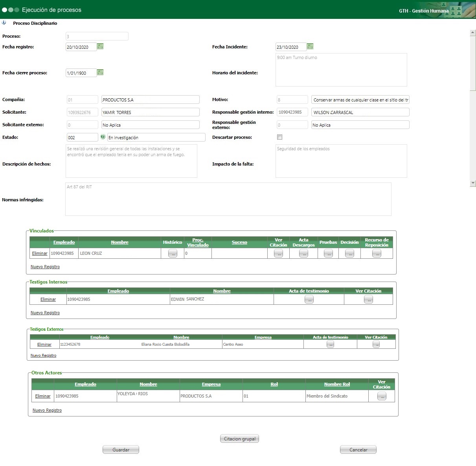Viewport: 476px width, 466px height.
Task: Open the Fecha registro calendar picker
Action: (x=100, y=46)
